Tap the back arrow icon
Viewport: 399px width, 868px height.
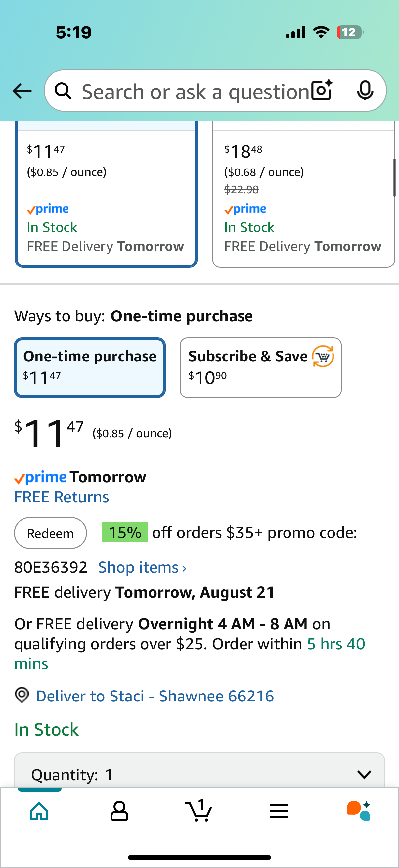point(22,91)
